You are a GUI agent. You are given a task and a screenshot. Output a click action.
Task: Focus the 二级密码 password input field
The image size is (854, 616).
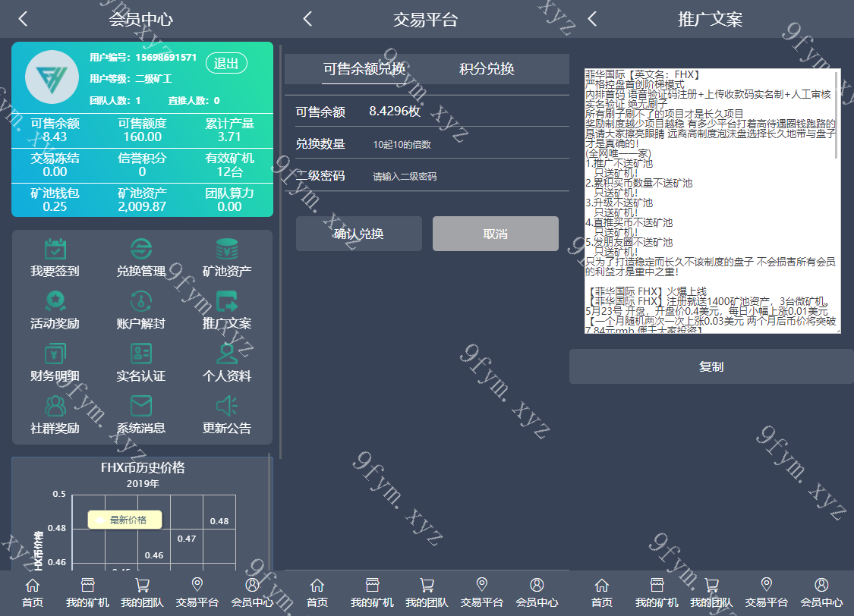[468, 176]
